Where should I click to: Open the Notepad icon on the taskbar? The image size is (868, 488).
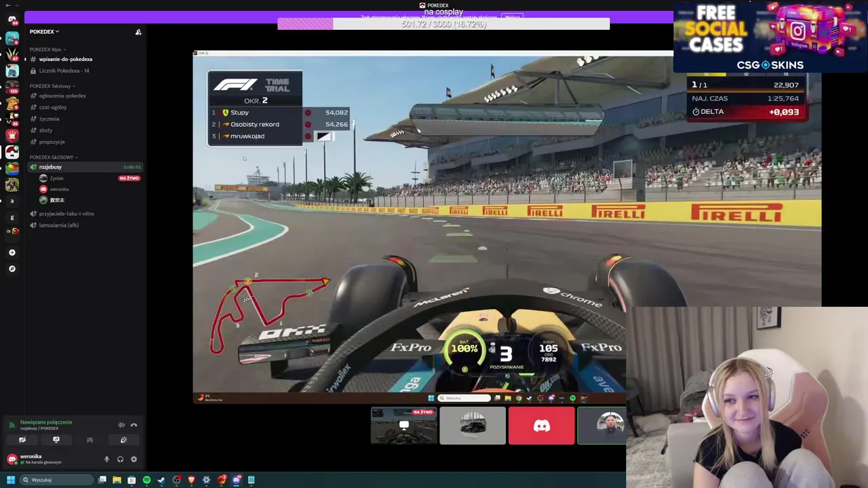tap(251, 480)
